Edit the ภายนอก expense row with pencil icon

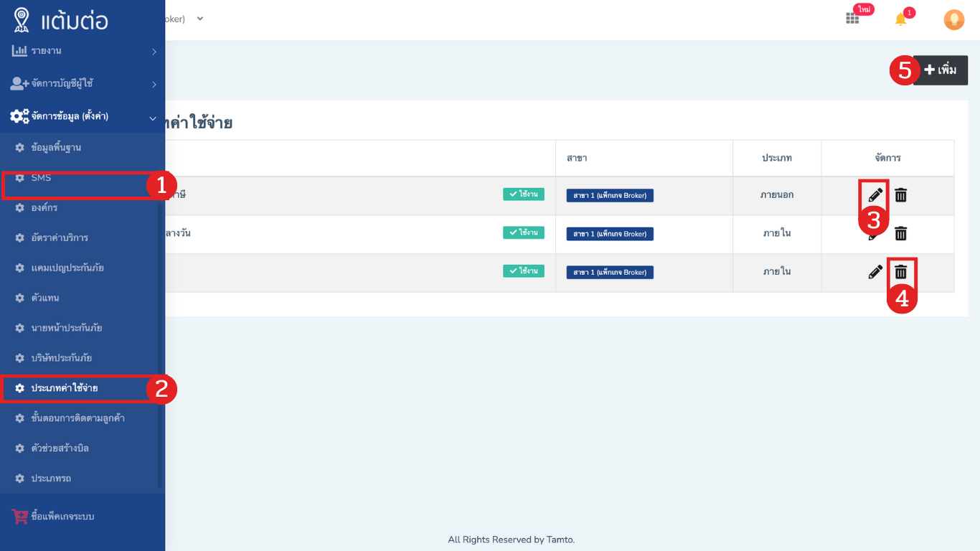[x=875, y=194]
